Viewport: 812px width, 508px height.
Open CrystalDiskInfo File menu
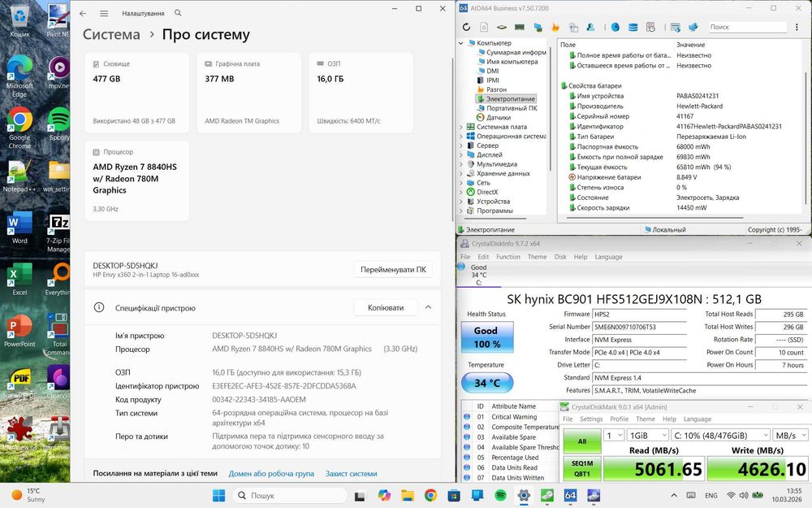[465, 257]
